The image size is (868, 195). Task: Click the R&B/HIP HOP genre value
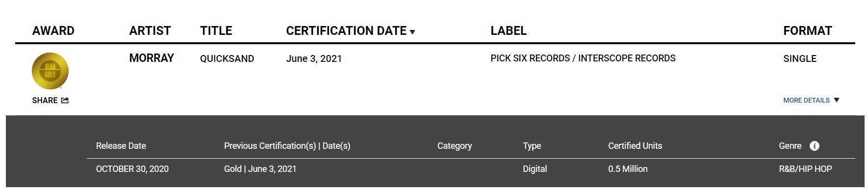(x=805, y=169)
